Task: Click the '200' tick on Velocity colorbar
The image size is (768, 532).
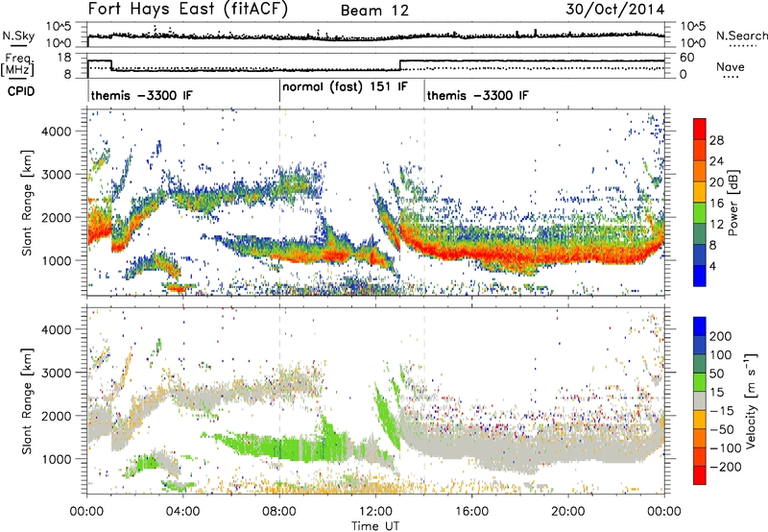Action: coord(721,336)
